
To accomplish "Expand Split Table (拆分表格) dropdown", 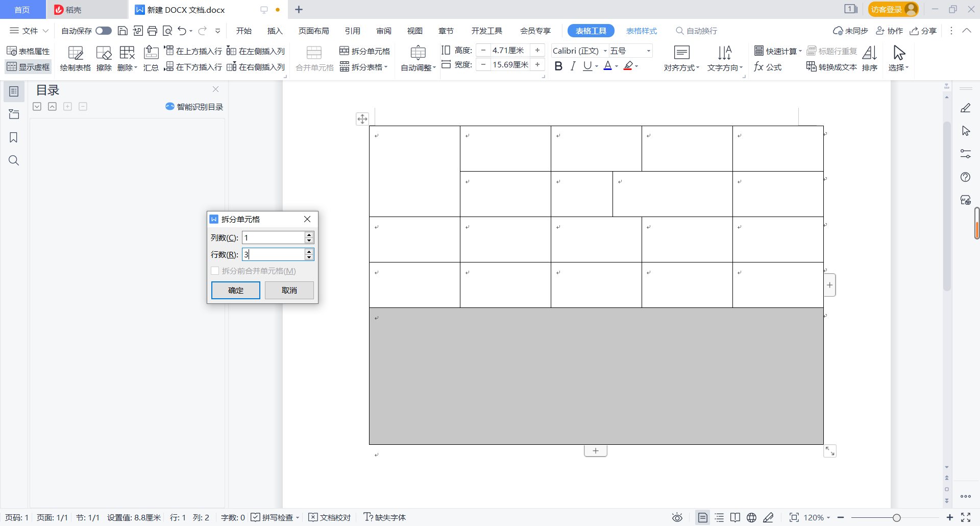I will (x=364, y=67).
